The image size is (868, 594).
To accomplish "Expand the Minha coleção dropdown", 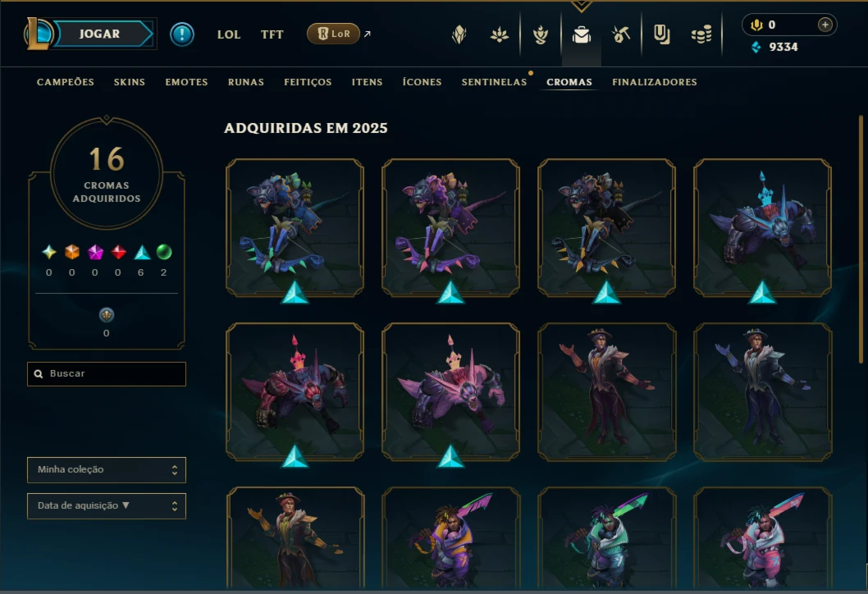I will tap(107, 469).
